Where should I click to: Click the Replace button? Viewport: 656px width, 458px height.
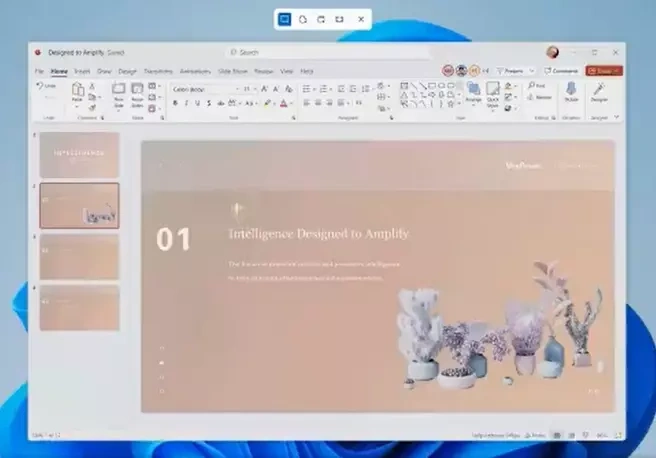click(539, 97)
